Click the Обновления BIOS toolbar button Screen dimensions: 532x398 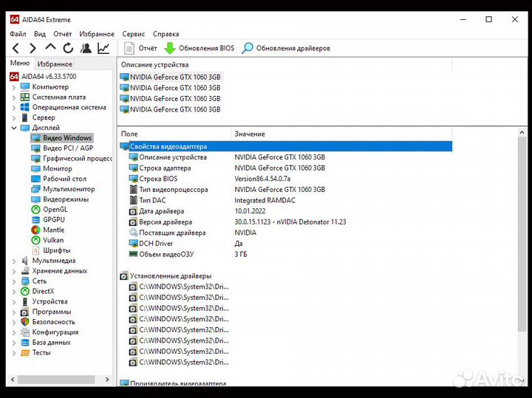(x=199, y=48)
